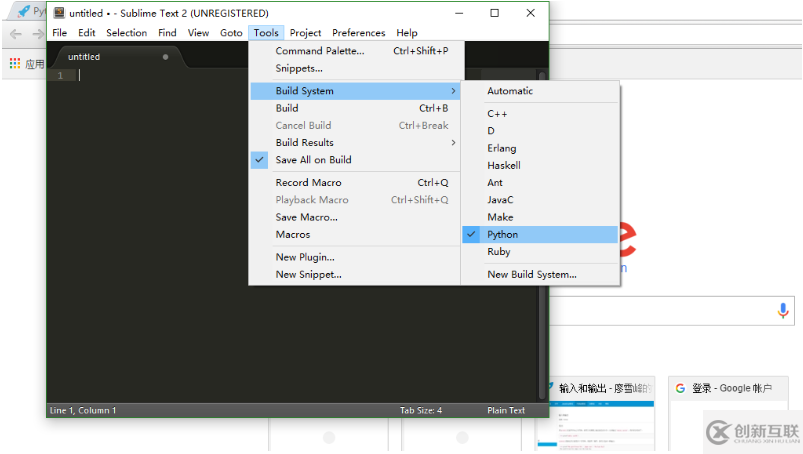Select Ruby build system

[x=540, y=251]
